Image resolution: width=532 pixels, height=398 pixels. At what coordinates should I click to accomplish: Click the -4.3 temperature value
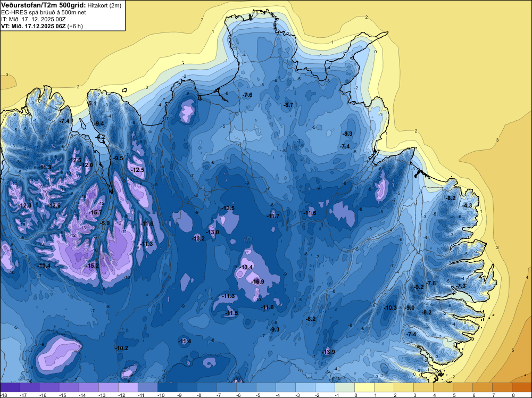point(467,205)
